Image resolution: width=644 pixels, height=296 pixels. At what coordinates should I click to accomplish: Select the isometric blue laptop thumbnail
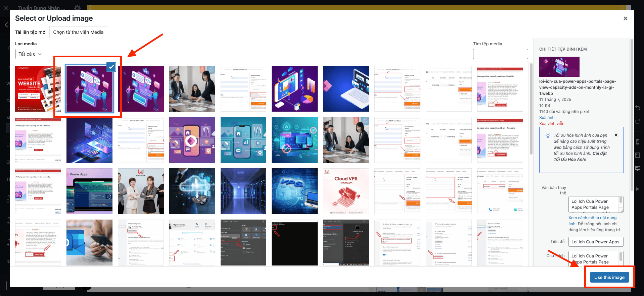pyautogui.click(x=89, y=140)
